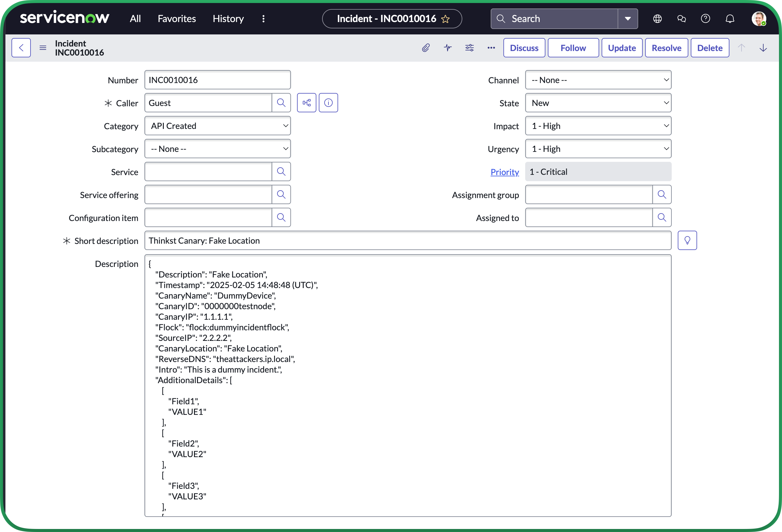Screen dimensions: 782x532
Task: Click the search magnifier in global search
Action: 501,18
